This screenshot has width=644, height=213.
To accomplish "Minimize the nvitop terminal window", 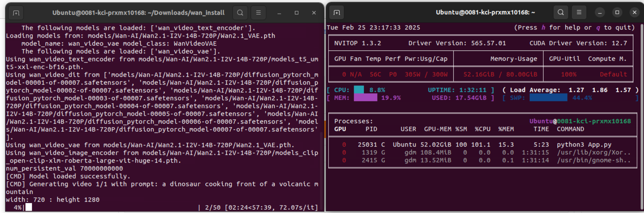I will click(x=600, y=12).
